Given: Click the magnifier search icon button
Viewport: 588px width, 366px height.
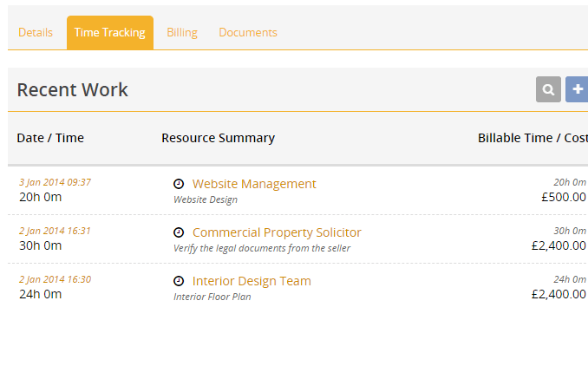Looking at the screenshot, I should tap(548, 89).
